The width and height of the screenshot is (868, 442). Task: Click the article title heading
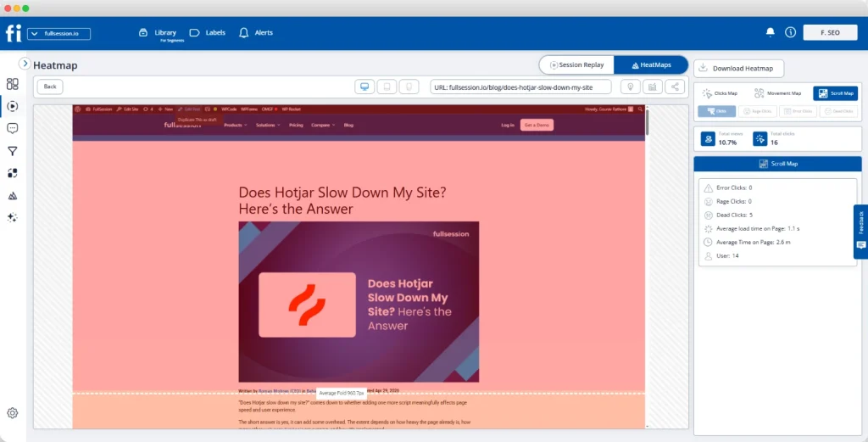(x=342, y=200)
